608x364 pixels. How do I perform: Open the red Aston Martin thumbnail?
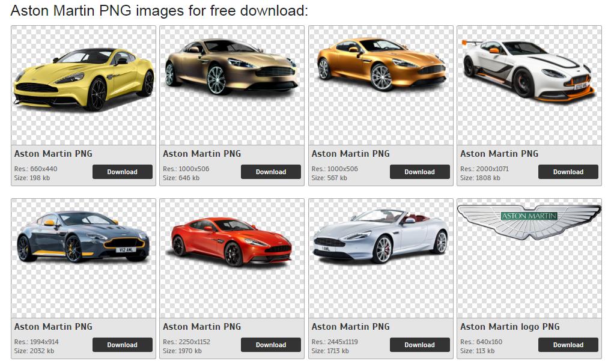pos(232,258)
